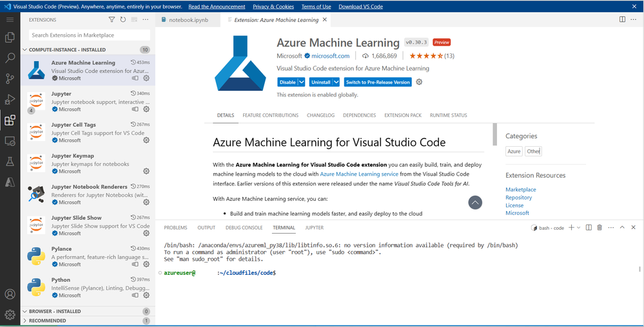Screen dimensions: 644x327
Task: Click the Azure category tag
Action: [x=514, y=151]
